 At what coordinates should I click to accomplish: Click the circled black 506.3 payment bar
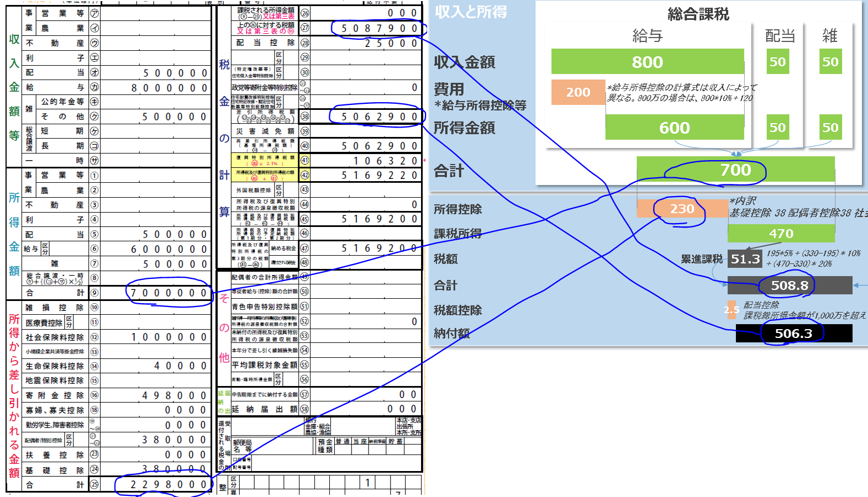click(x=793, y=334)
